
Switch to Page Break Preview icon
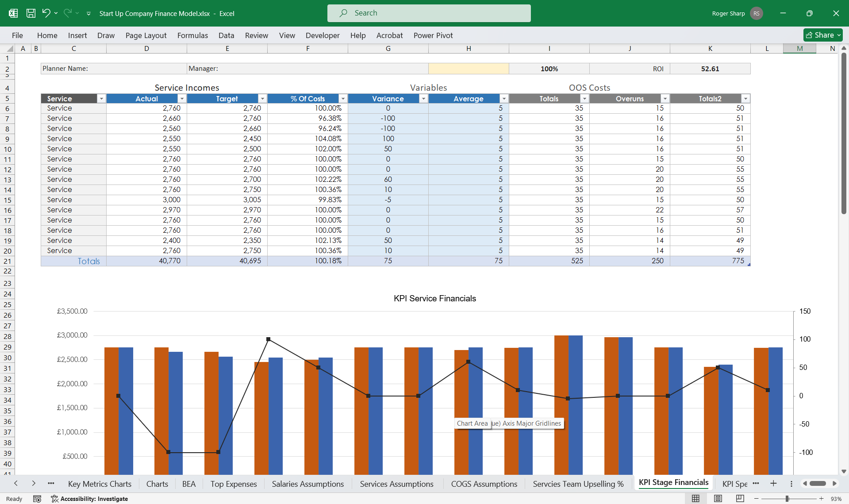[740, 499]
